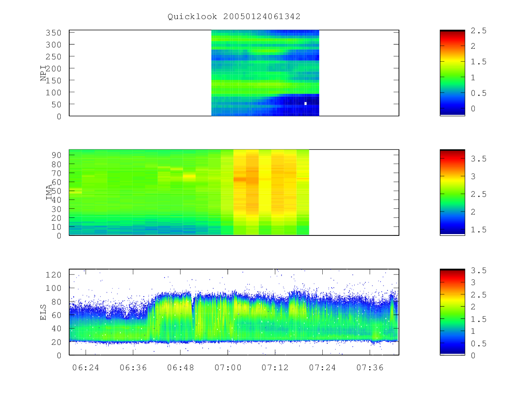
Task: Click the 07:00 time tick label
Action: coord(228,367)
